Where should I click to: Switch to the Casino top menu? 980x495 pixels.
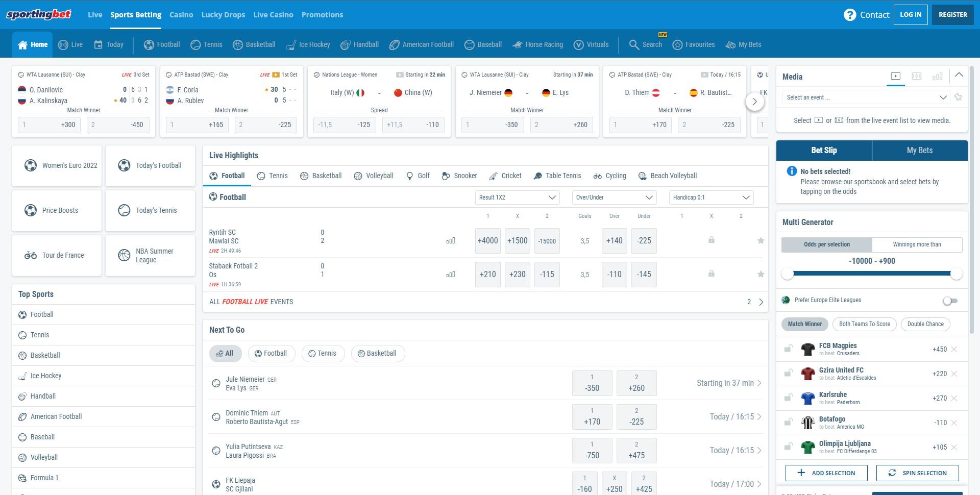point(181,15)
